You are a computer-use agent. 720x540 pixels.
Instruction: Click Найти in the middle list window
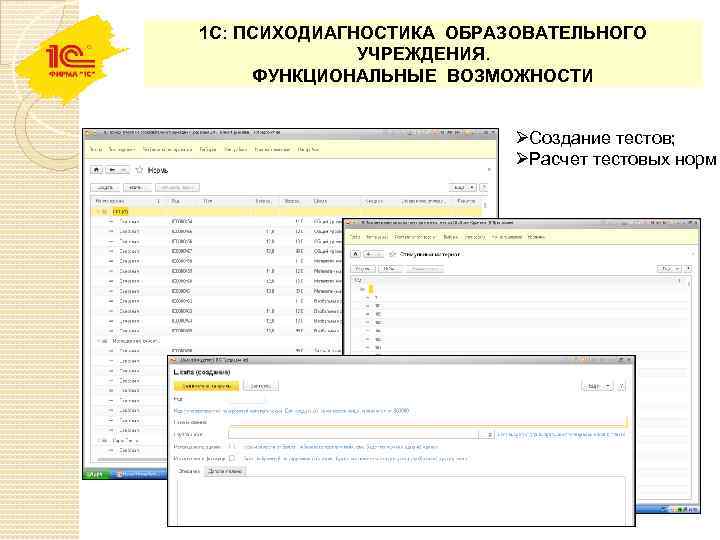tap(390, 269)
